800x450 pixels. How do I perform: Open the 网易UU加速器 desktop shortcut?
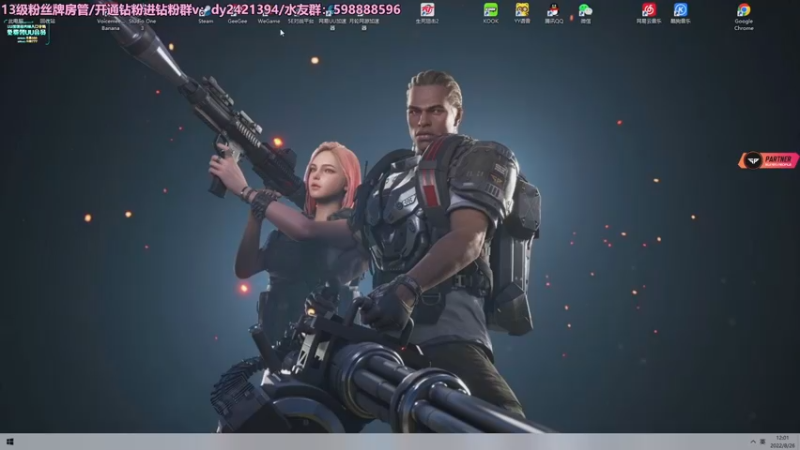[x=332, y=18]
